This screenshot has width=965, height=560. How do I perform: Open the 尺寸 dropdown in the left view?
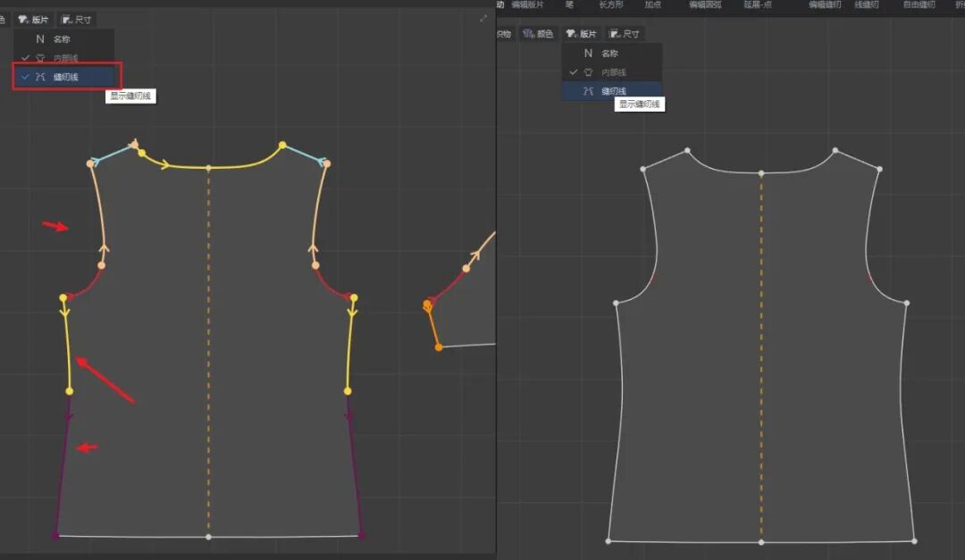click(77, 20)
